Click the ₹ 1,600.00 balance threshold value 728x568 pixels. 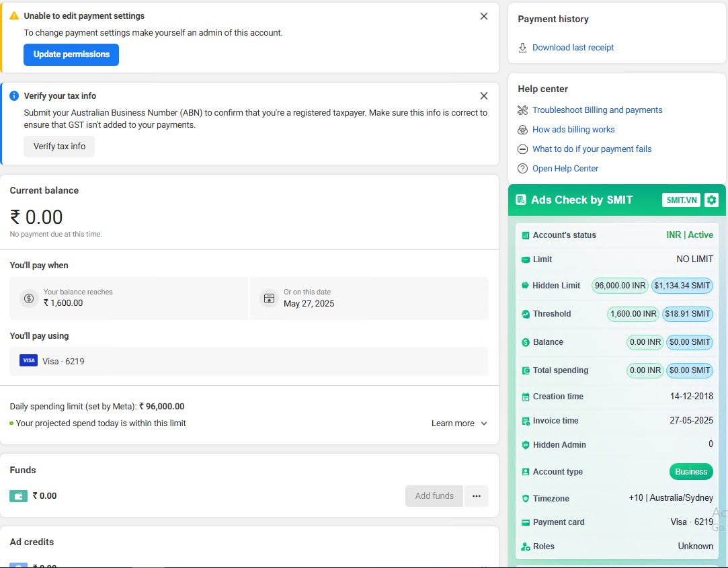click(63, 302)
